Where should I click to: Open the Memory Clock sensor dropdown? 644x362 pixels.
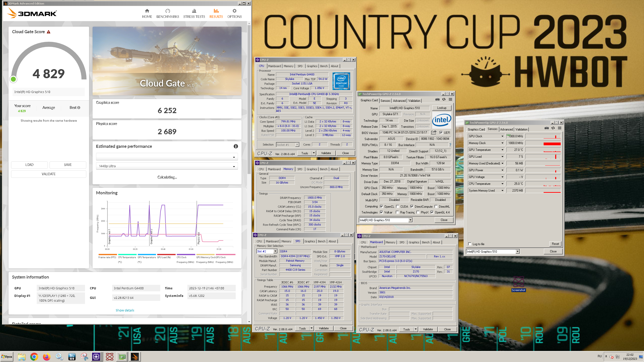tap(502, 143)
